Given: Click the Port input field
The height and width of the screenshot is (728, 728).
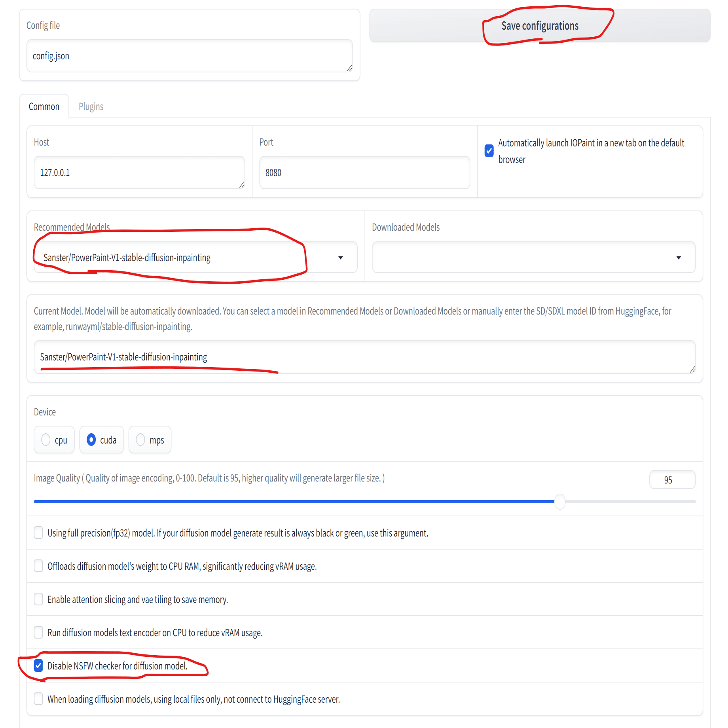Looking at the screenshot, I should pyautogui.click(x=364, y=173).
